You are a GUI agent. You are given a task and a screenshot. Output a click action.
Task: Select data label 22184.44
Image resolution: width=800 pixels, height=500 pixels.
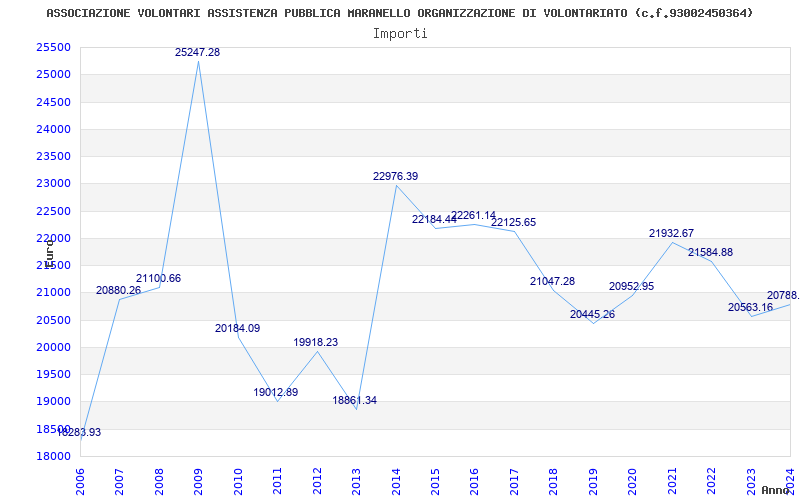click(434, 219)
